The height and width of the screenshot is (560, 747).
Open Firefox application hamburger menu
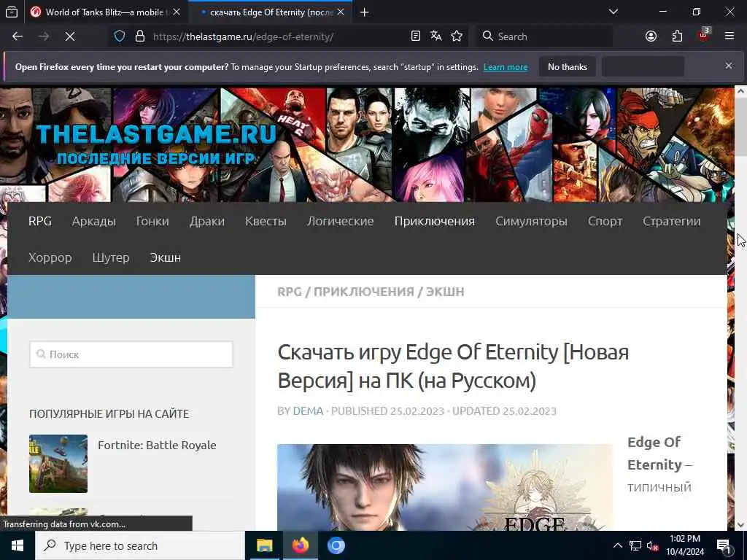(729, 36)
